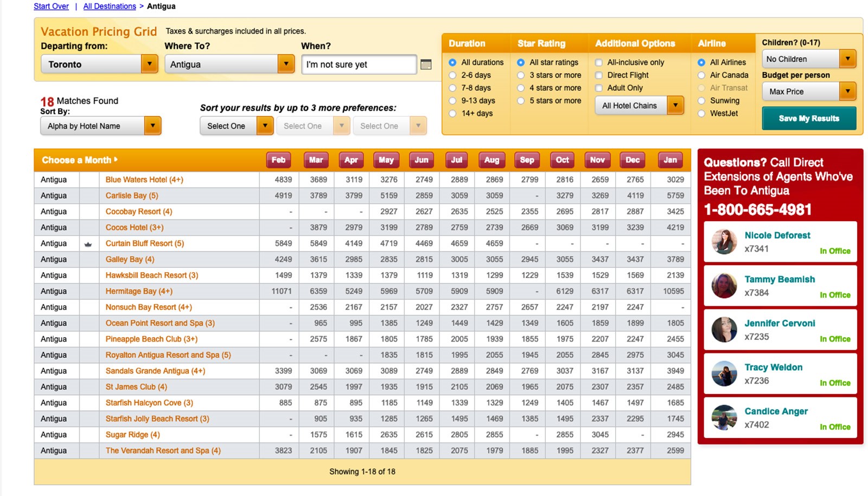Click Candice Anger's agent photo
The height and width of the screenshot is (496, 868).
(x=724, y=417)
